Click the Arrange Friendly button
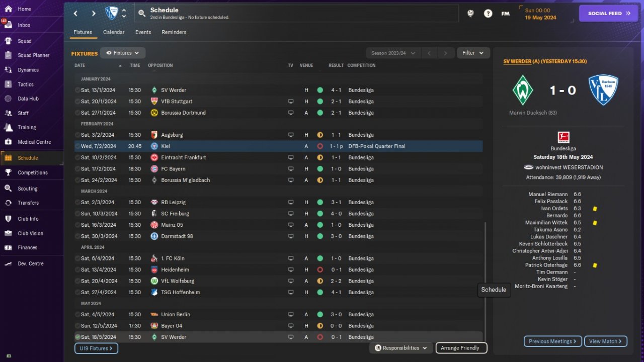644x362 pixels. 461,348
